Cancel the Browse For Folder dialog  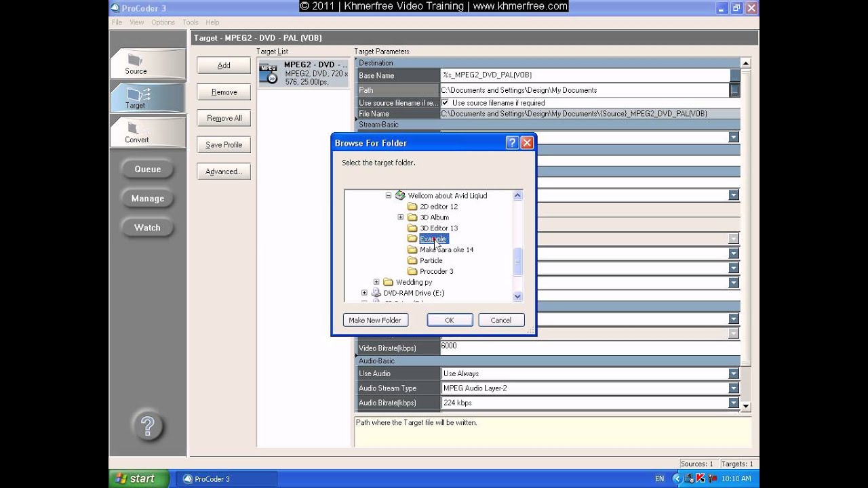(501, 320)
